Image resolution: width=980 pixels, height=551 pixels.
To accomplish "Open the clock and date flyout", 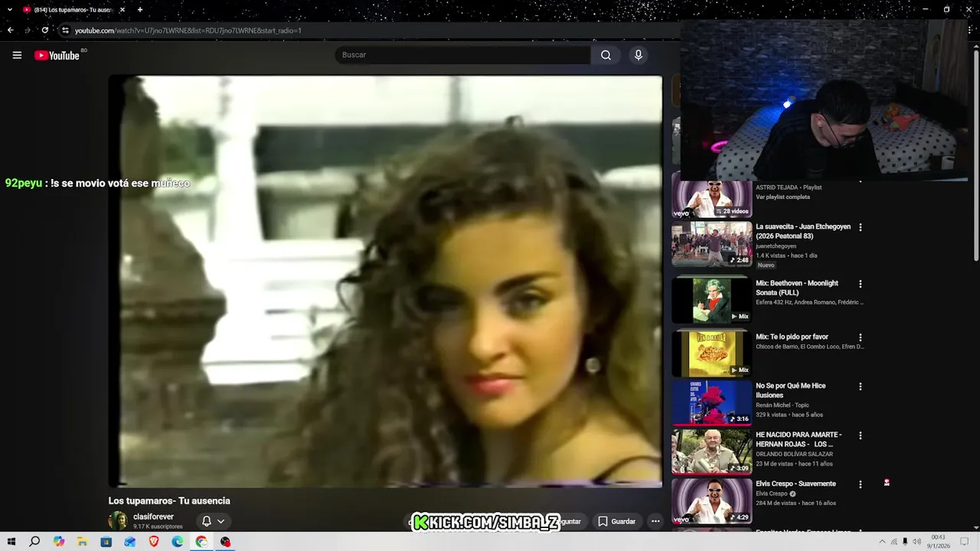I will pos(939,541).
